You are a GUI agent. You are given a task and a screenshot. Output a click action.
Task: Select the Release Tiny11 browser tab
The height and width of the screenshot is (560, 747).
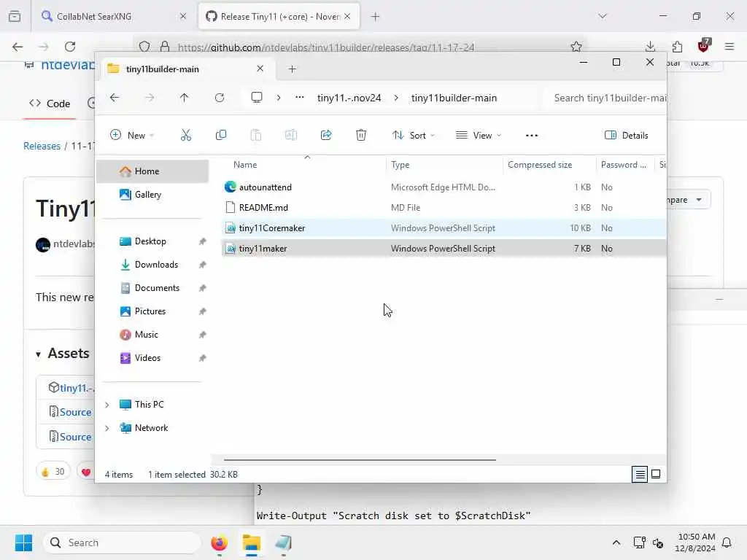279,17
